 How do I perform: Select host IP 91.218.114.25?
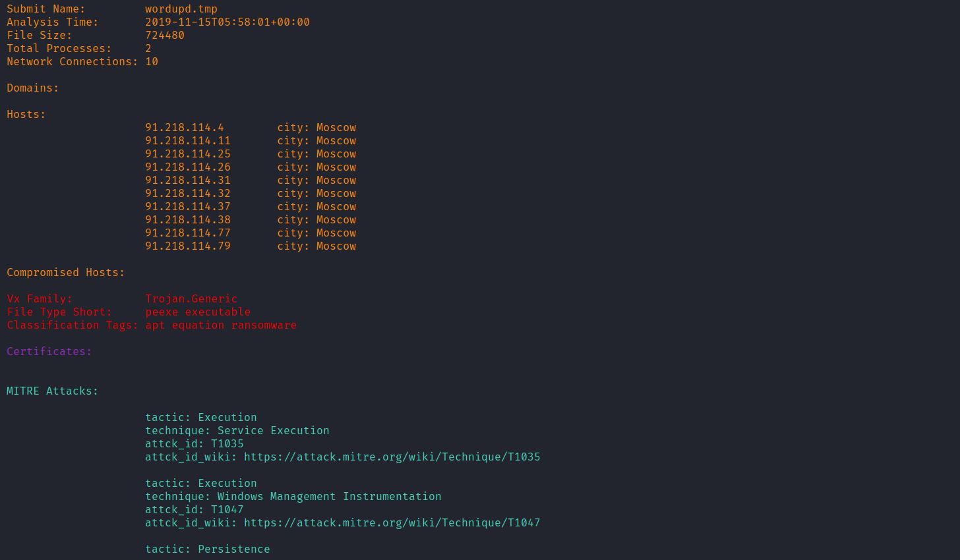point(188,154)
